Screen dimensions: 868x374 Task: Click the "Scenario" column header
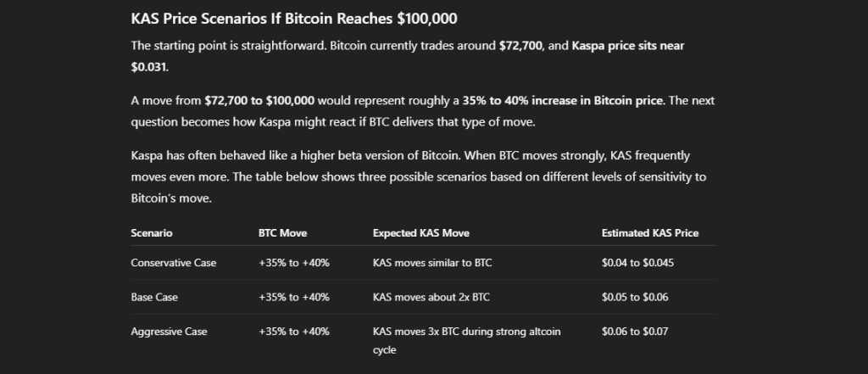(x=152, y=232)
